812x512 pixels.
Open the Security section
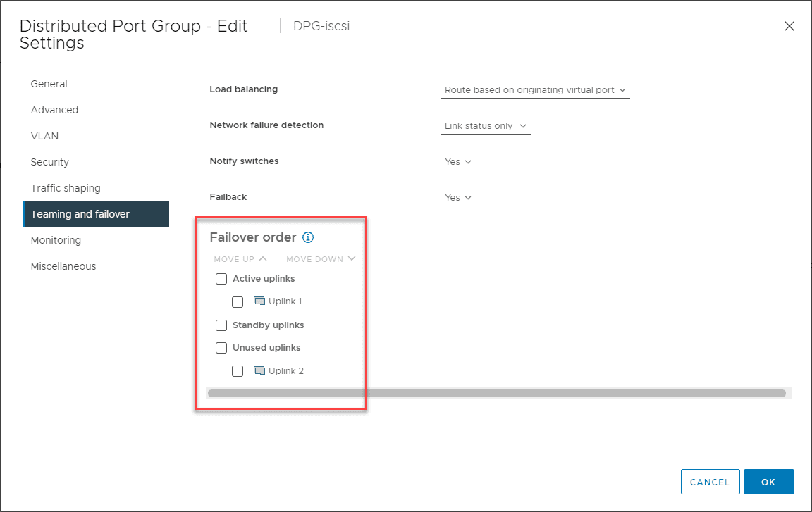coord(50,162)
